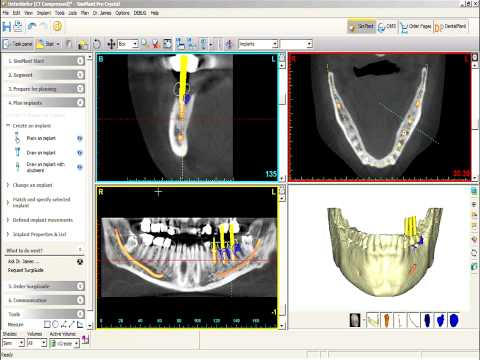Open the Implants selection dropdown

pyautogui.click(x=258, y=44)
